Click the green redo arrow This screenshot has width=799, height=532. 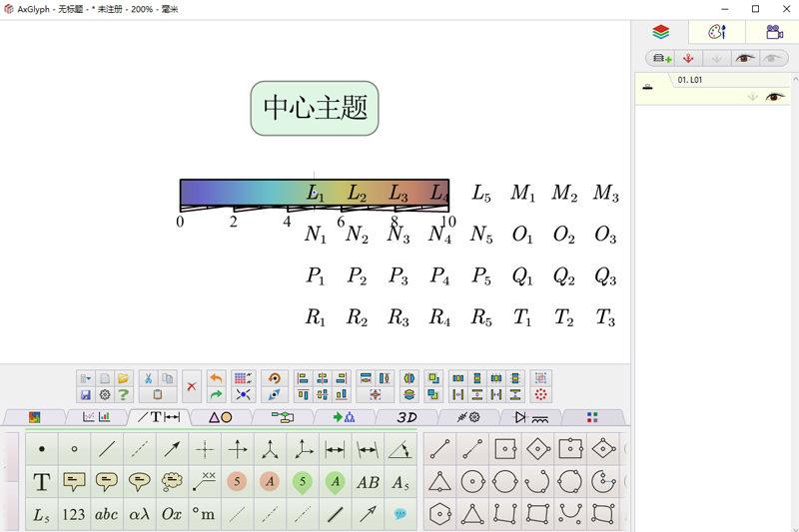216,396
